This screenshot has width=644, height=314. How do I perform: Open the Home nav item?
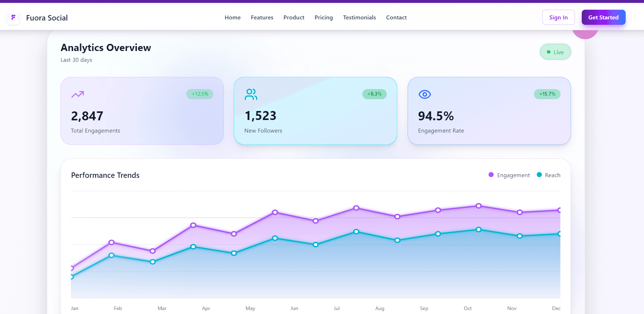pyautogui.click(x=232, y=18)
